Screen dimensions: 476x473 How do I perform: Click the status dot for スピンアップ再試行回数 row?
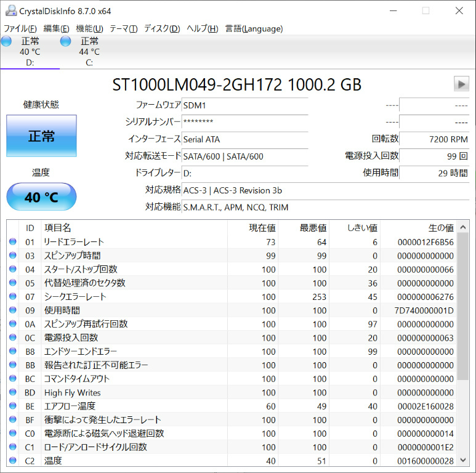click(x=13, y=323)
